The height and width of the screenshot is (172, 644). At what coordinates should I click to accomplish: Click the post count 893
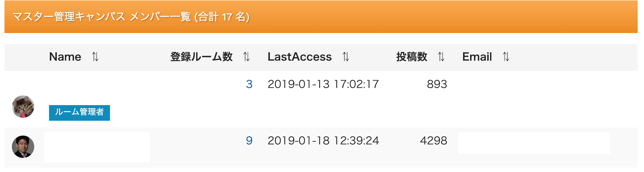[437, 84]
